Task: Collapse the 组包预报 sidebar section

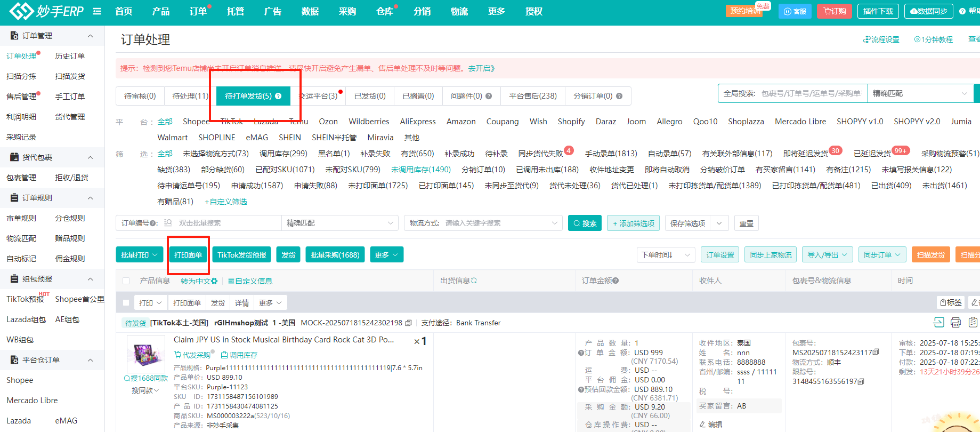Action: 90,279
